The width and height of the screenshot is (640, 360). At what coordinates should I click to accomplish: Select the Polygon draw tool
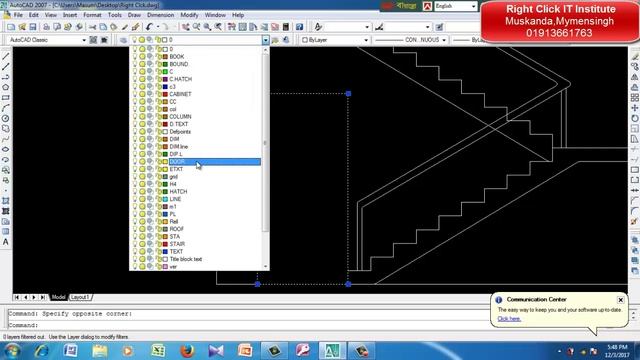pyautogui.click(x=6, y=87)
